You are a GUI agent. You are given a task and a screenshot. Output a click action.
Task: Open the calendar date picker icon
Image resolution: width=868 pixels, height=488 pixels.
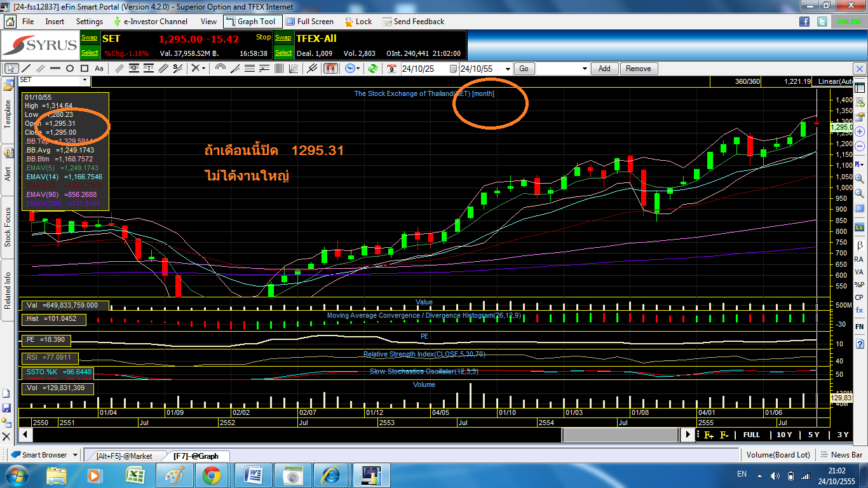point(391,69)
